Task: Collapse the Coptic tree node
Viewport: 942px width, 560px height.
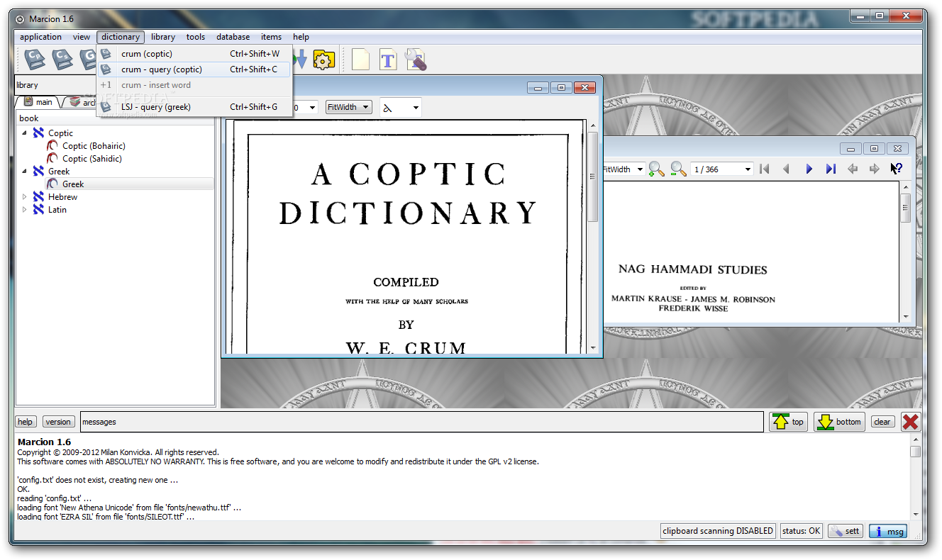Action: tap(24, 133)
